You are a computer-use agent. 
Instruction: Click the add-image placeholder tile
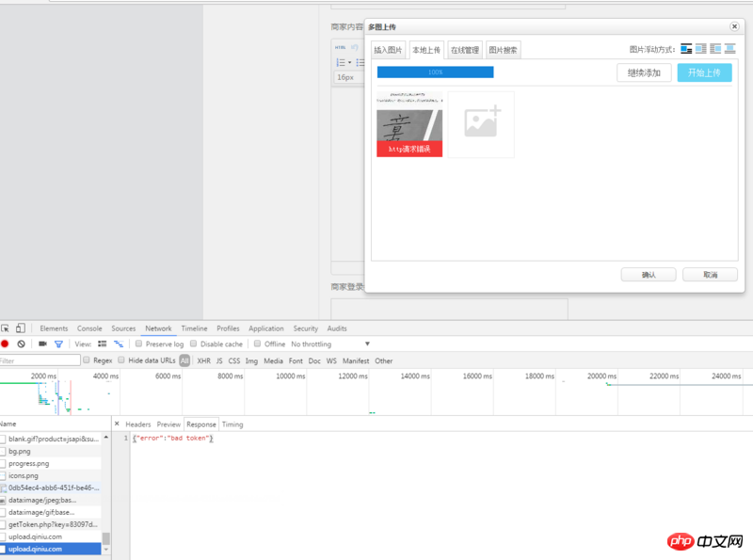[x=481, y=124]
